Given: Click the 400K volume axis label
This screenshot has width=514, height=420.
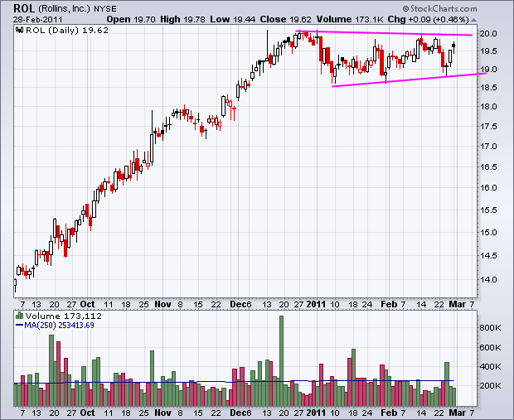Looking at the screenshot, I should [x=491, y=366].
